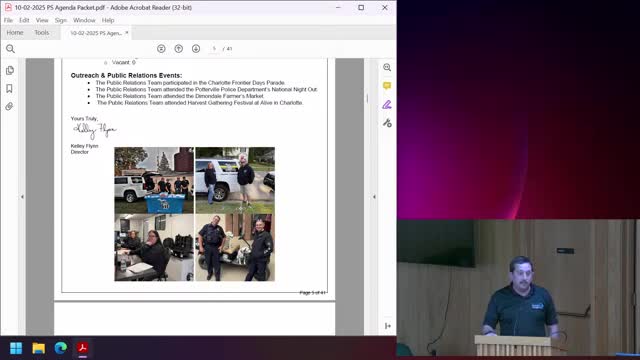Click the Potterville National Night Out bullet
Viewport: 640px width, 360px height.
[206, 89]
